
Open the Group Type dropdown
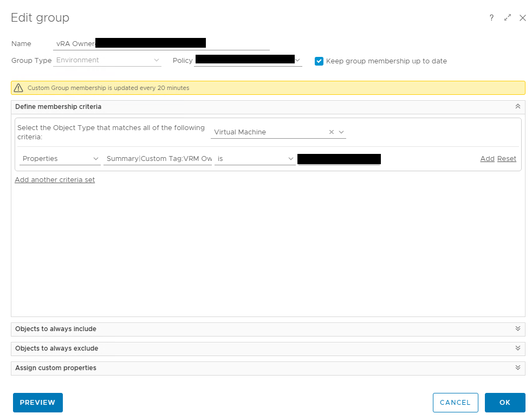click(x=108, y=60)
